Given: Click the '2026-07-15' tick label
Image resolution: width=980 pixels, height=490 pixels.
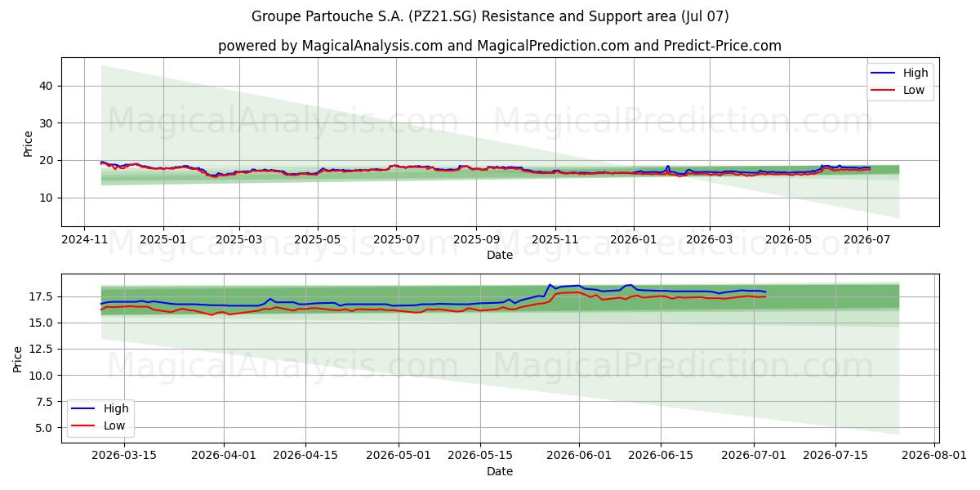Looking at the screenshot, I should (835, 456).
